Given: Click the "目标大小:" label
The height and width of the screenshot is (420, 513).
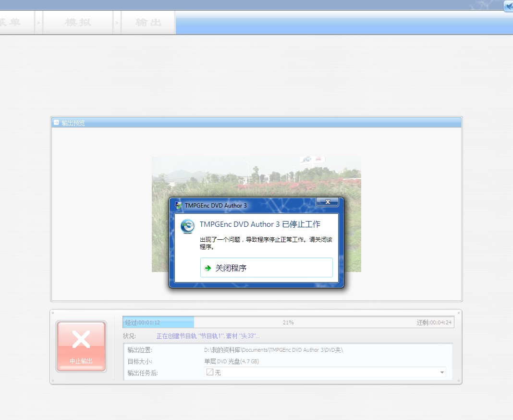Looking at the screenshot, I should coord(140,361).
